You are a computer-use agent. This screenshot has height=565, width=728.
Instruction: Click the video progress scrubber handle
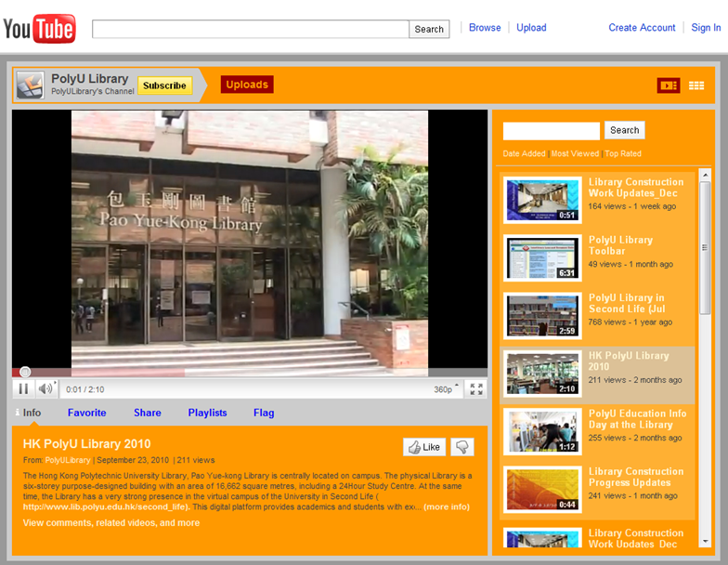(26, 372)
